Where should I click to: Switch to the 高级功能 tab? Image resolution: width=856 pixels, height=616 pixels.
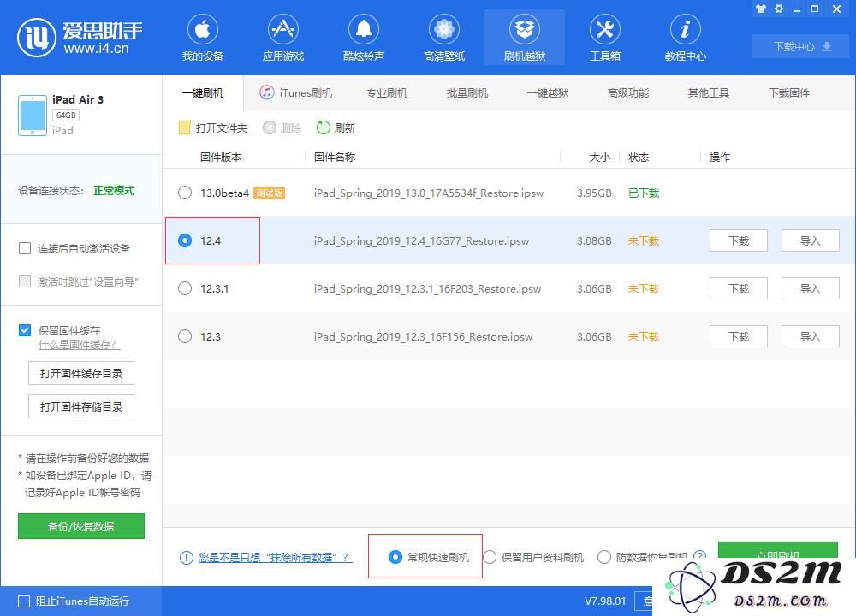click(627, 92)
